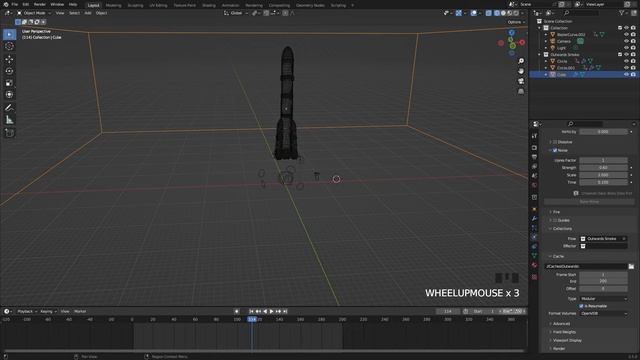Screen dimensions: 640x360
Task: Activate the Cursor tool in toolbar
Action: (9, 46)
